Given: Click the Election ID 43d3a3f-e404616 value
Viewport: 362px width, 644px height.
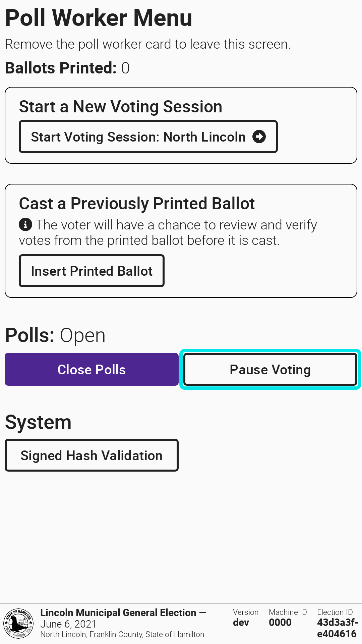Looking at the screenshot, I should (x=337, y=628).
